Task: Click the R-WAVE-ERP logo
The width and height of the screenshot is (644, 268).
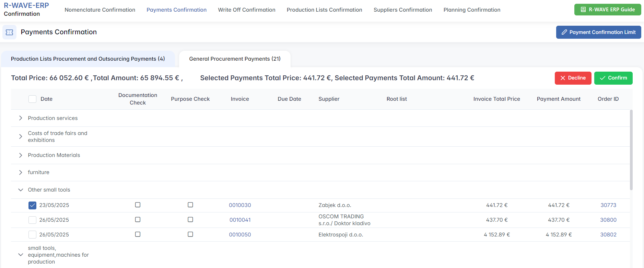Action: coord(26,6)
